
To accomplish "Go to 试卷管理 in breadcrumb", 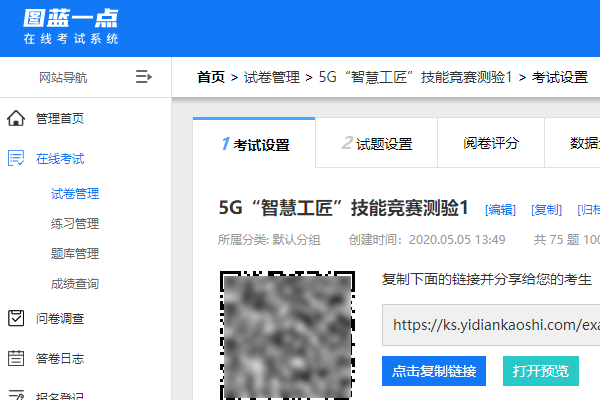I will [x=272, y=77].
